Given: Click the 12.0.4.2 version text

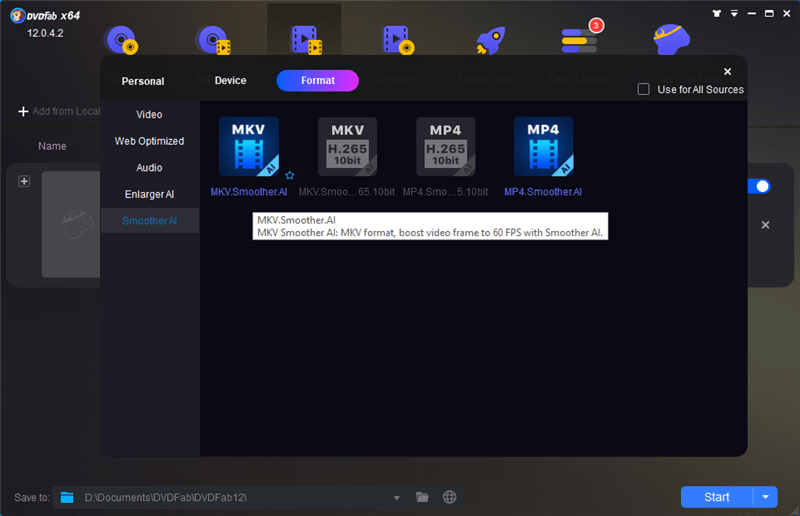Looking at the screenshot, I should [x=45, y=33].
